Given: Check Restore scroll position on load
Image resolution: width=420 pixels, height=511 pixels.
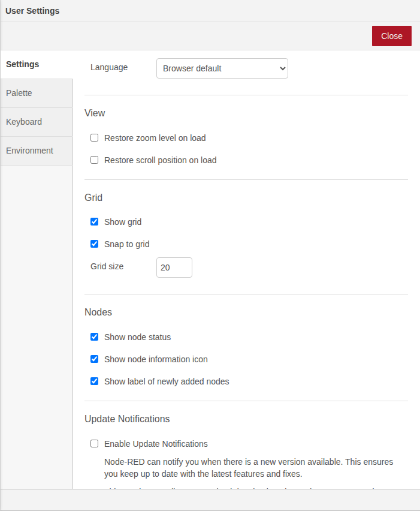Looking at the screenshot, I should point(94,160).
